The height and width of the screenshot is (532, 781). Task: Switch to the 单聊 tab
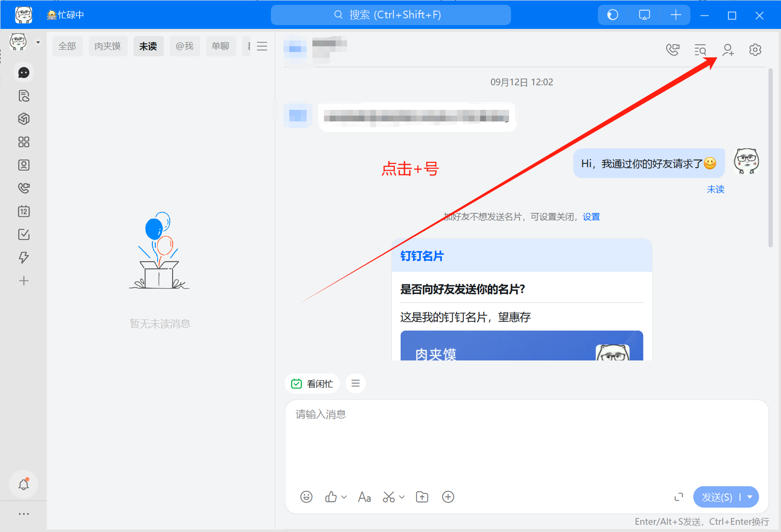221,46
